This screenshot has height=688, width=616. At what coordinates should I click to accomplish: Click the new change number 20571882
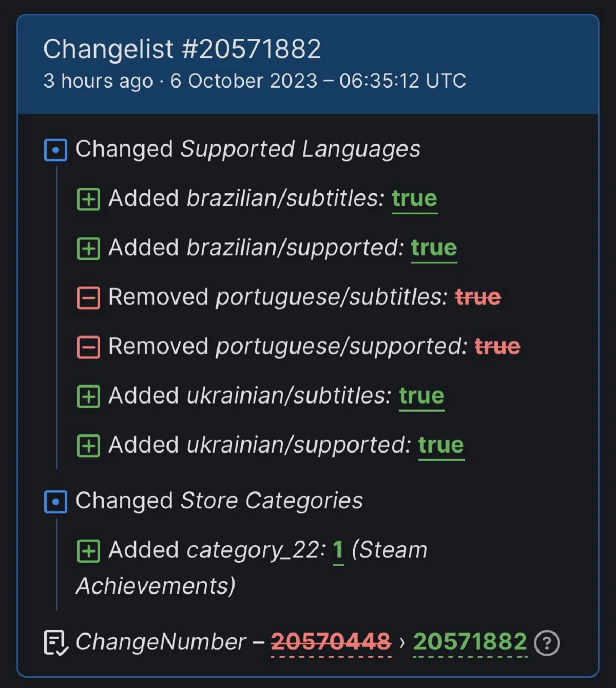[470, 642]
